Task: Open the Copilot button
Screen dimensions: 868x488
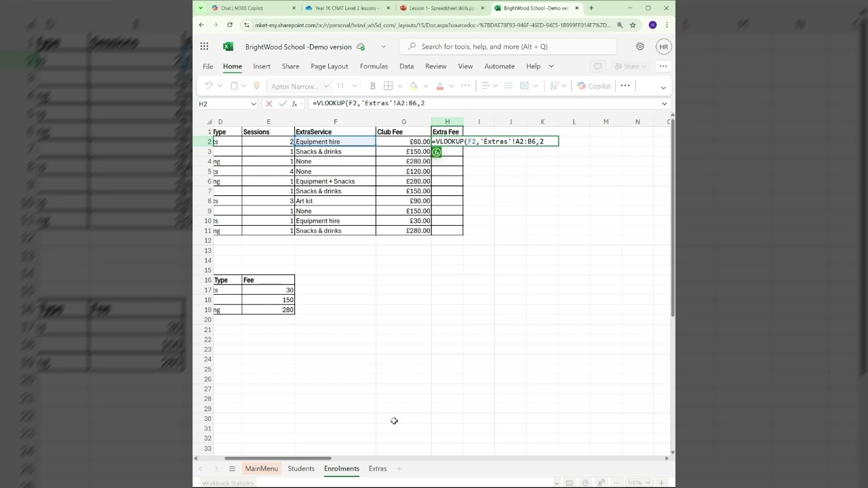Action: pyautogui.click(x=594, y=86)
